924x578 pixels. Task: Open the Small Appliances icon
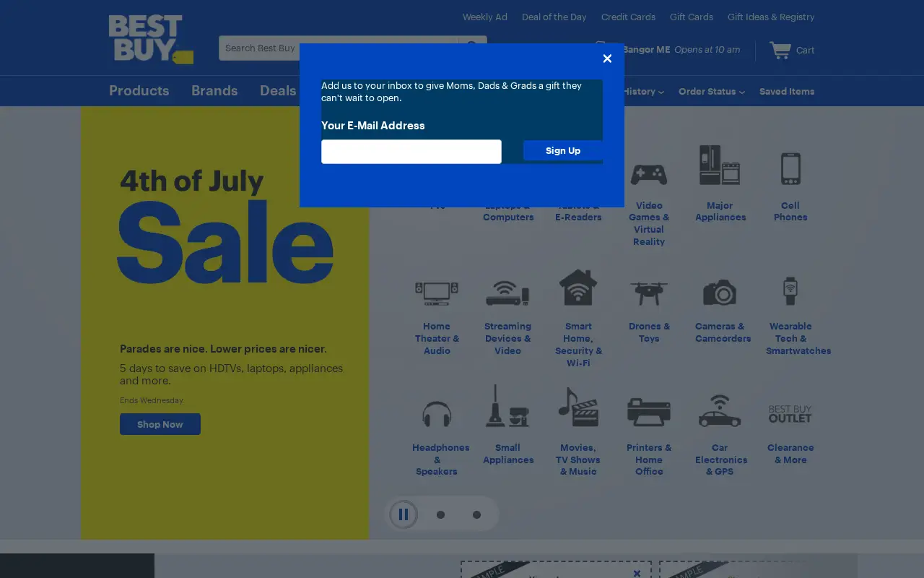507,406
